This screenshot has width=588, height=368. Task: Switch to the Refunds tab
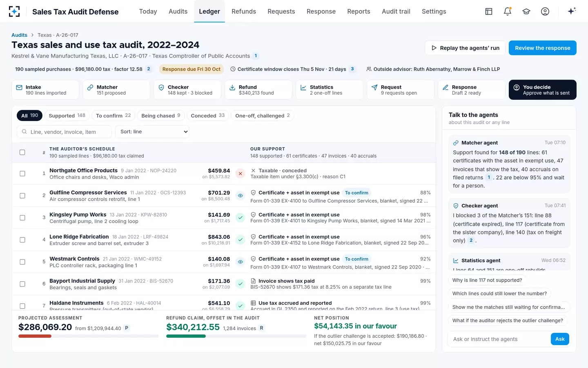point(244,11)
